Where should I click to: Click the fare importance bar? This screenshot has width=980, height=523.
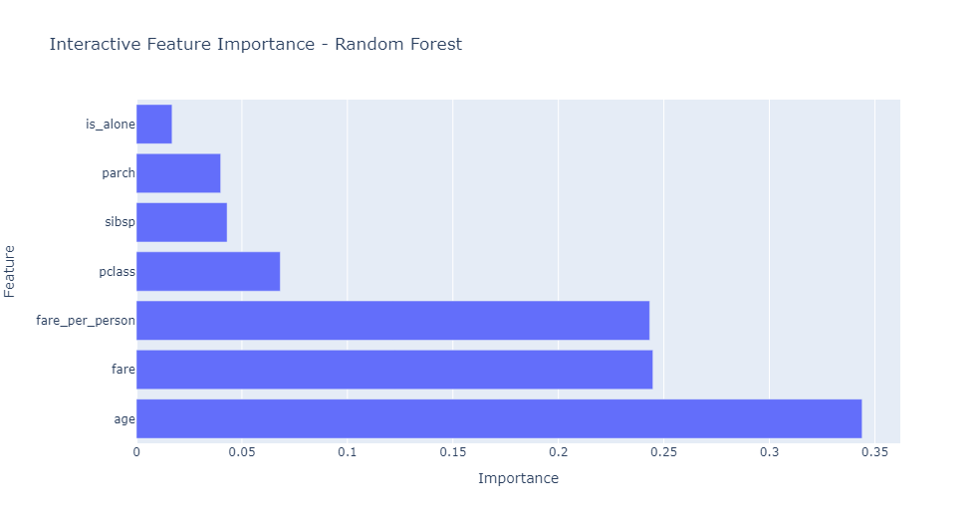click(394, 370)
